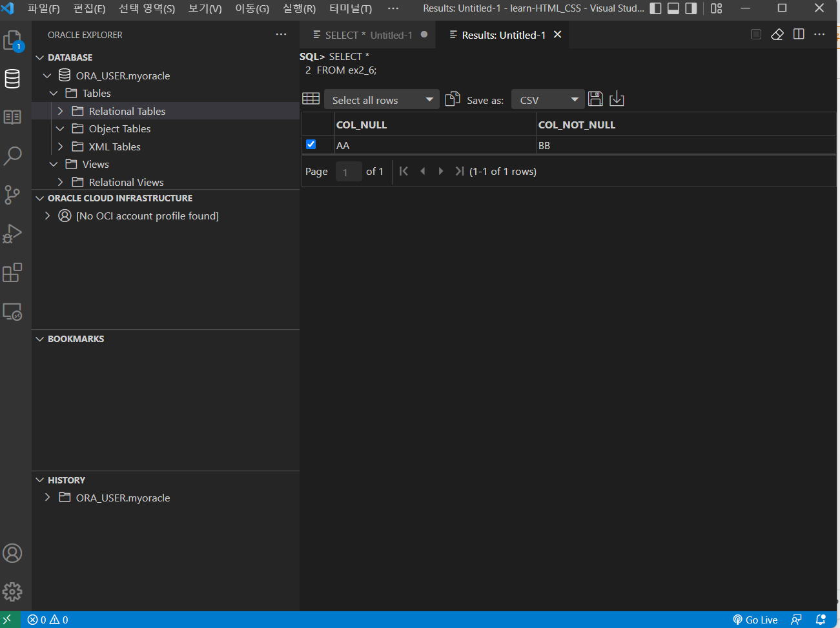Open the 파일(F) menu
This screenshot has height=628, width=840.
(x=43, y=8)
